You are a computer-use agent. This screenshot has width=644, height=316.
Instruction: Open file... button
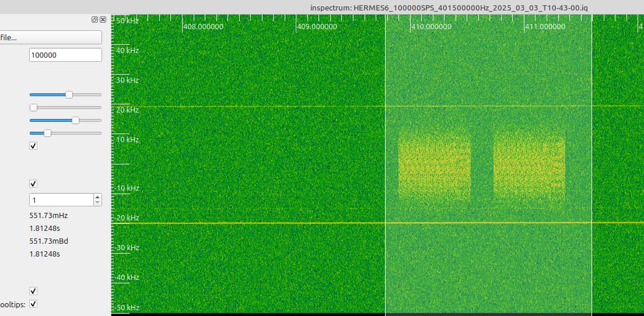pyautogui.click(x=50, y=37)
